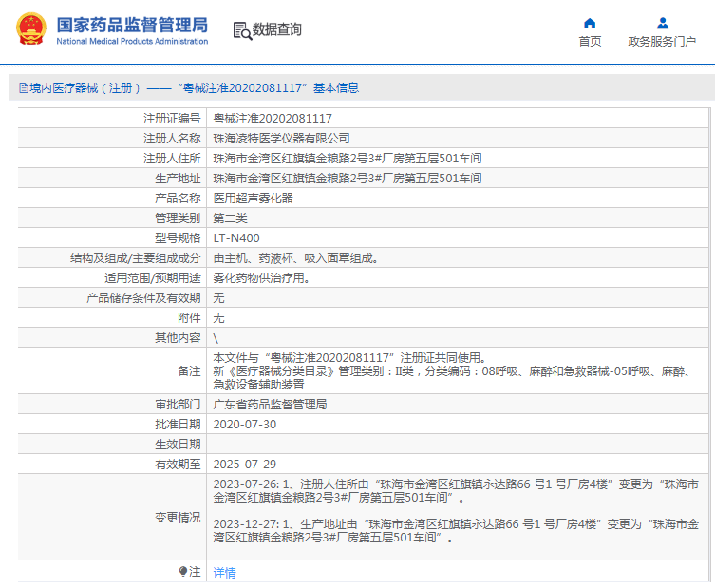Click the home house icon
Image resolution: width=715 pixels, height=588 pixels.
click(590, 23)
